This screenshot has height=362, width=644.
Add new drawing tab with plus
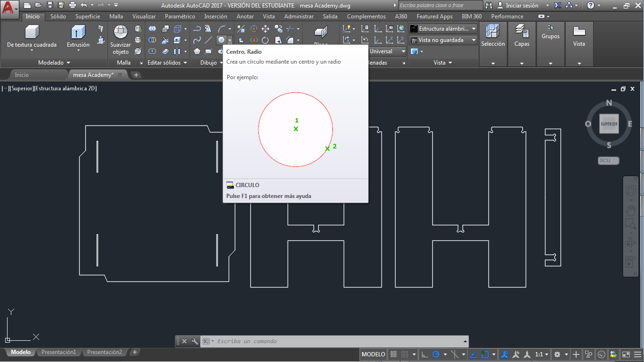click(136, 75)
